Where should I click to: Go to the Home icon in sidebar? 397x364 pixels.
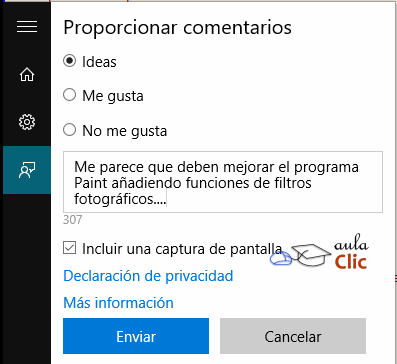(x=27, y=74)
